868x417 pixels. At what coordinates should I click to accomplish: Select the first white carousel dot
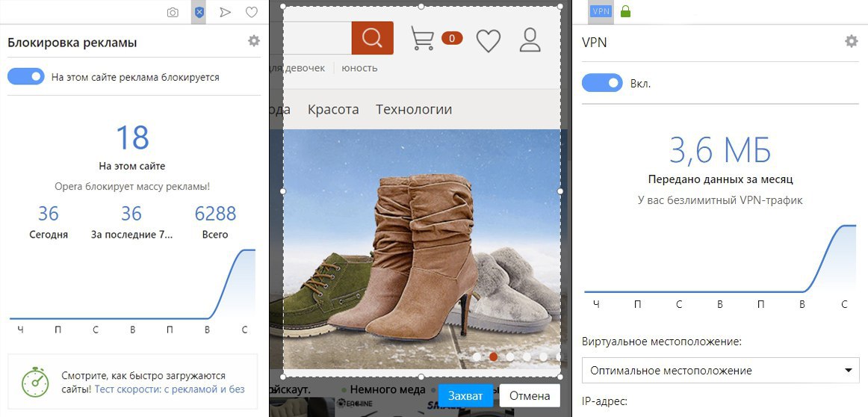[x=477, y=356]
